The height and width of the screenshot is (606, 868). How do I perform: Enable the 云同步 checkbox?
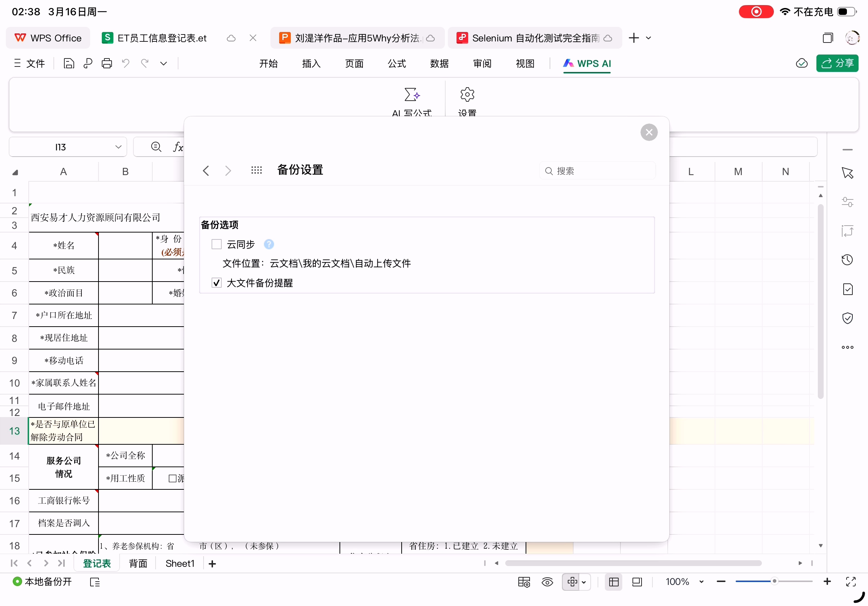[x=216, y=245]
